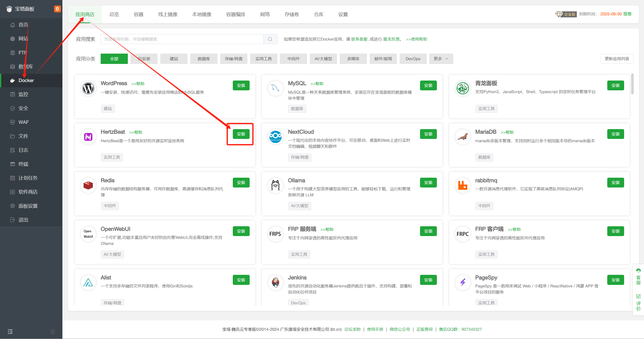Click the Jenkins app logo

[x=275, y=283]
